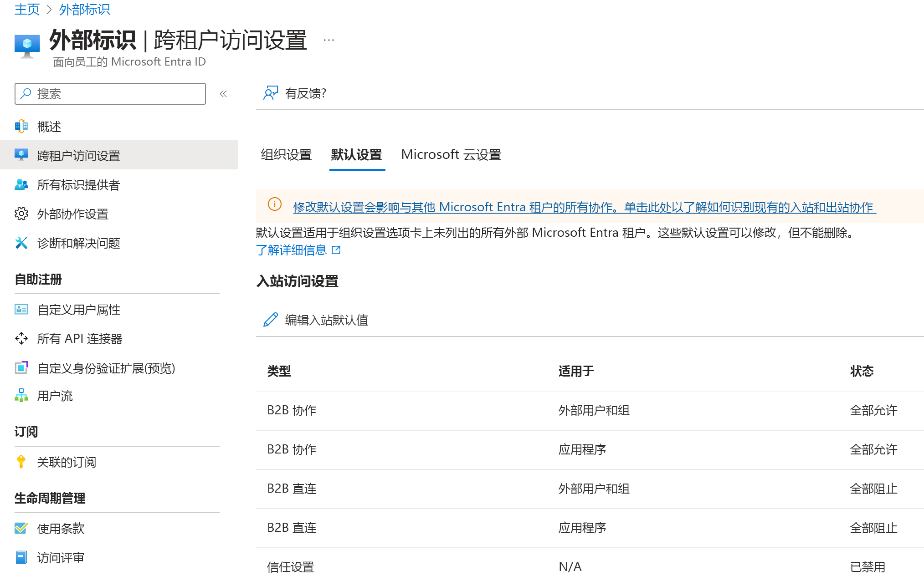Click the 用户流 hierarchy icon

[21, 396]
